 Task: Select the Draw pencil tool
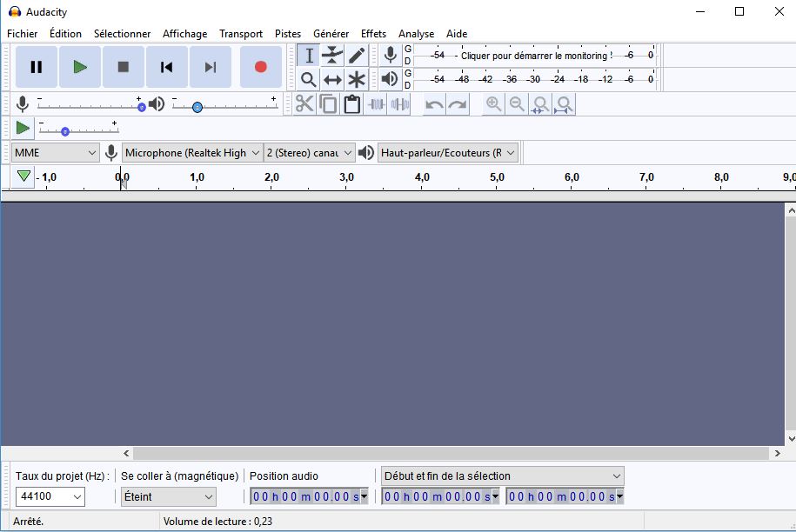[x=357, y=56]
